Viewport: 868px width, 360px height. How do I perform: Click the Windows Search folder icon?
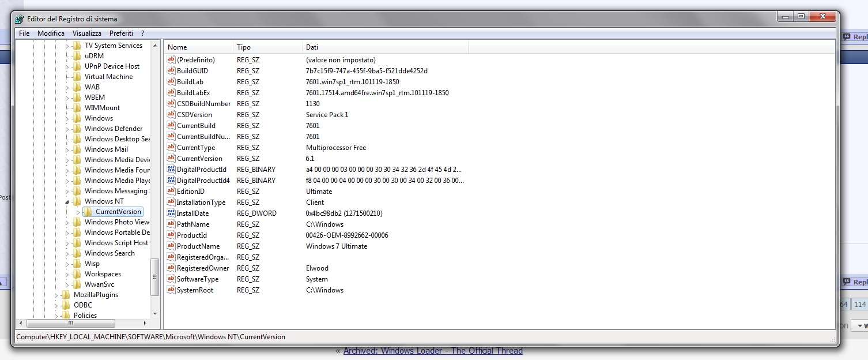pyautogui.click(x=77, y=253)
